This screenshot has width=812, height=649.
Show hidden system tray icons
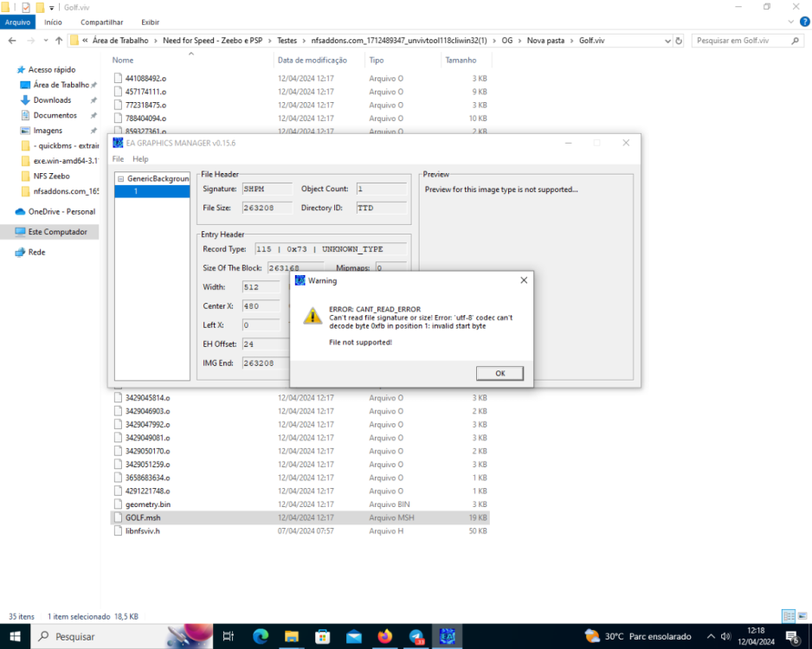click(711, 636)
